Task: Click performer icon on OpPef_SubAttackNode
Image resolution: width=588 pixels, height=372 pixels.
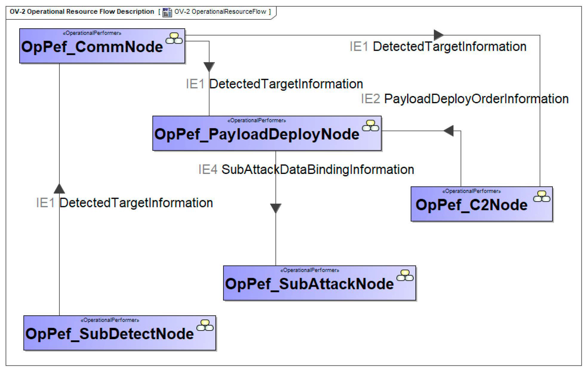Action: [405, 276]
